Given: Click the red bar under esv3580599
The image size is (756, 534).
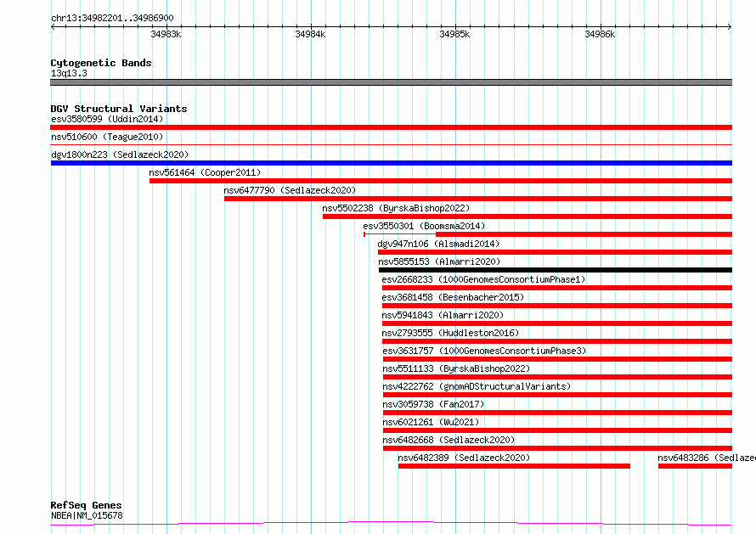Looking at the screenshot, I should pos(391,127).
